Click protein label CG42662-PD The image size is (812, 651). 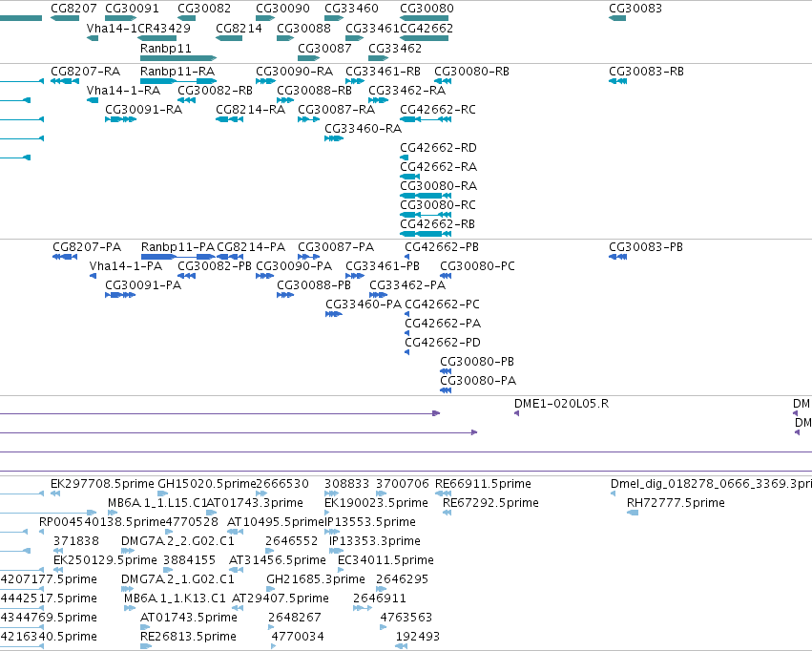click(443, 343)
